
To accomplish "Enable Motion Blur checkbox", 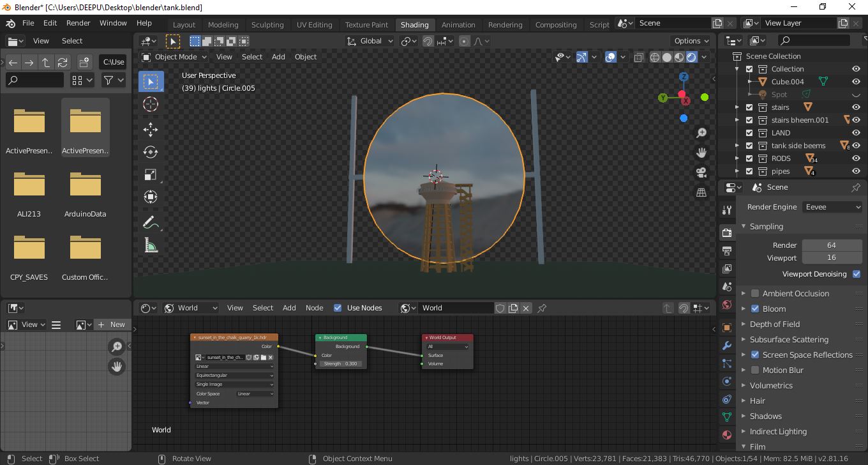I will coord(755,370).
